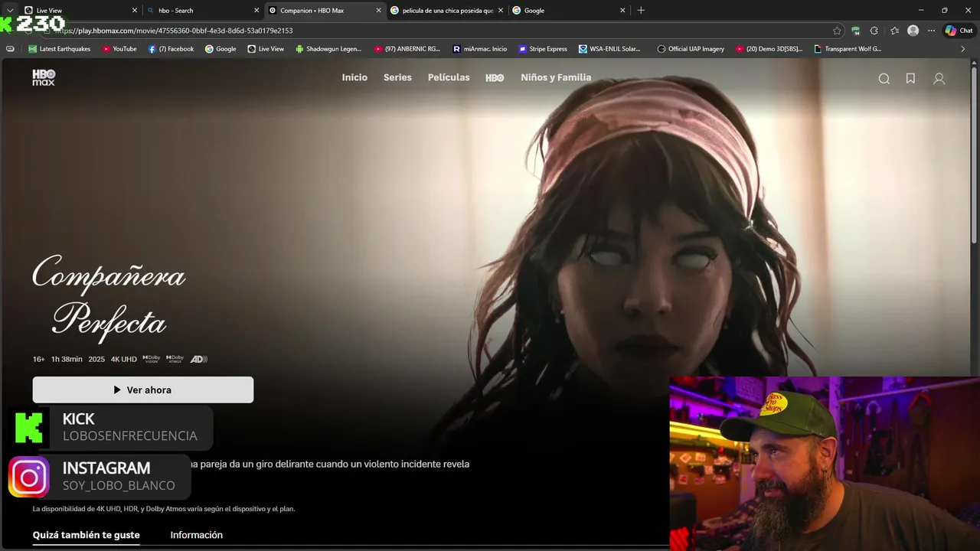Open Latest Earthquakes bookmark
The width and height of the screenshot is (980, 551).
click(59, 49)
